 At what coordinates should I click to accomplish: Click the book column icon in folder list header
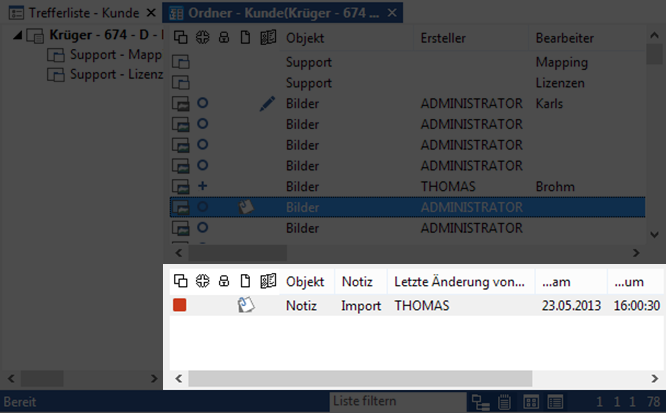click(x=267, y=38)
